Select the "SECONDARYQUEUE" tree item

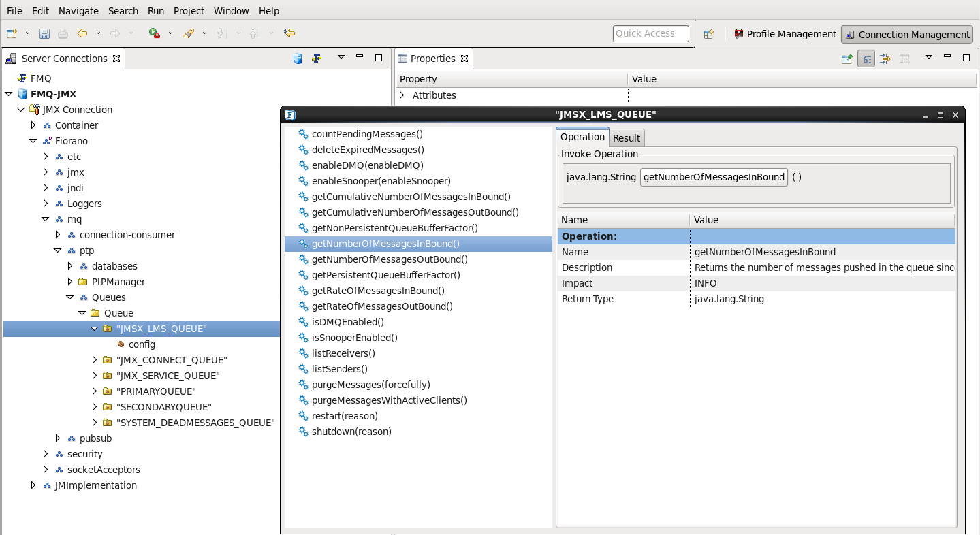[164, 407]
